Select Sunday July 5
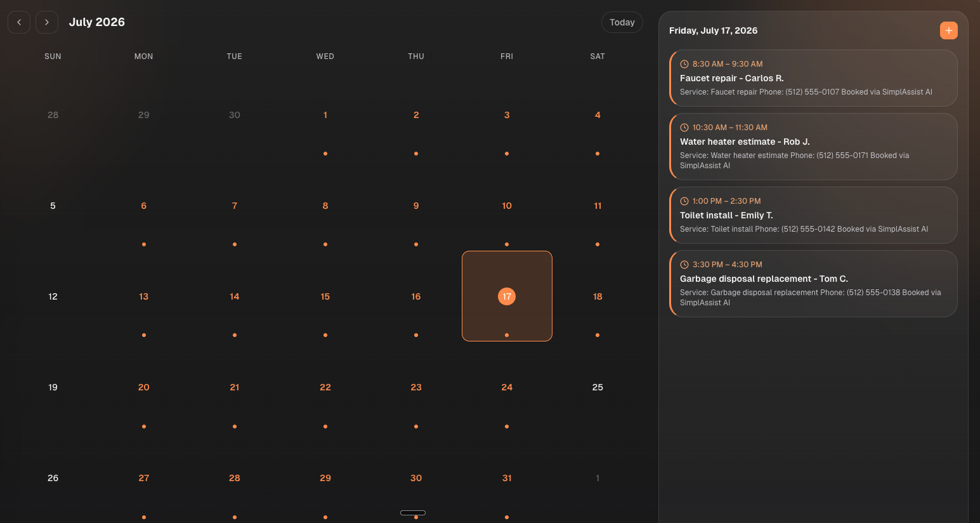 tap(53, 206)
